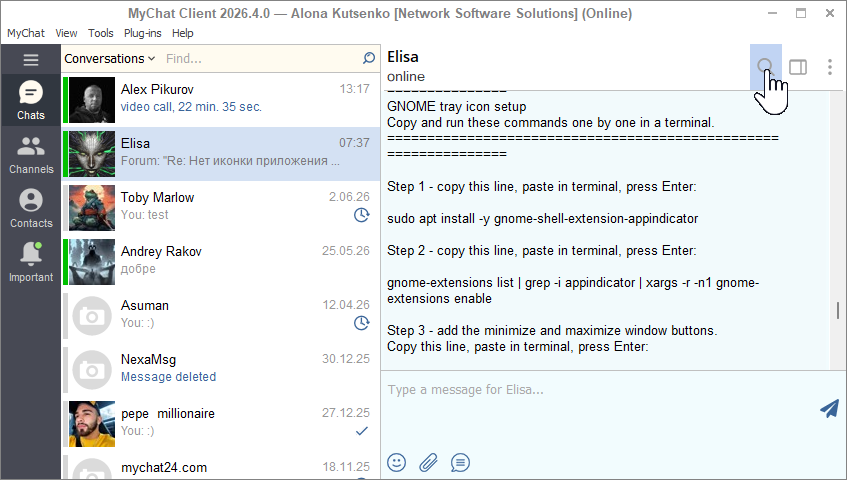Click the Elisa name in chat header
The height and width of the screenshot is (480, 847).
point(403,57)
